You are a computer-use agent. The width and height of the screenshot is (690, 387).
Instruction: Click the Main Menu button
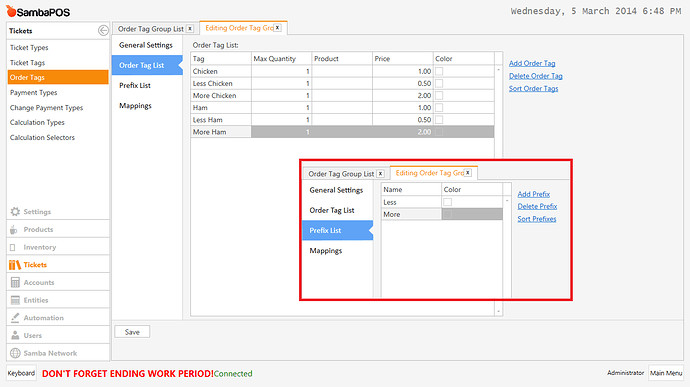click(x=666, y=373)
